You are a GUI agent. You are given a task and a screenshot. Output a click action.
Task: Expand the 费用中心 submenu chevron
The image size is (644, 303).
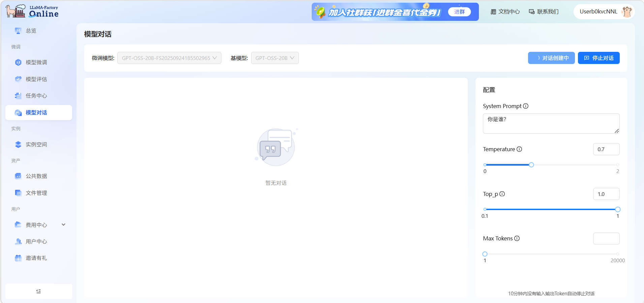63,225
